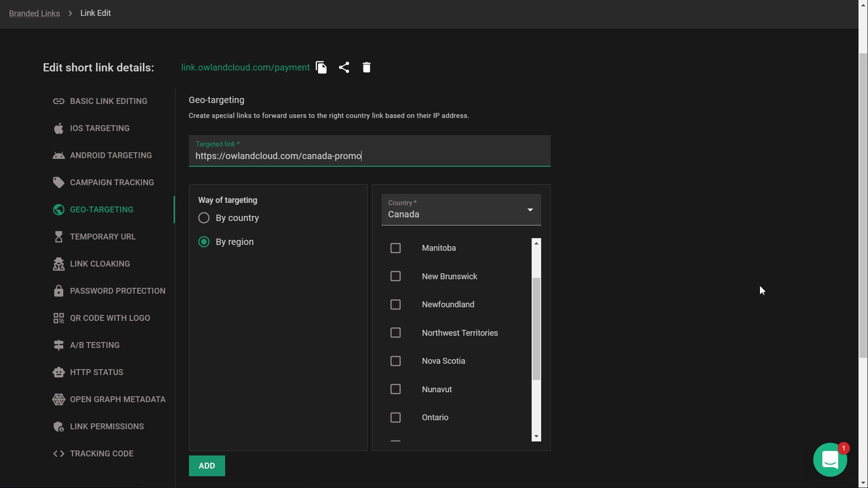
Task: Select the By country radio button
Action: [x=204, y=218]
